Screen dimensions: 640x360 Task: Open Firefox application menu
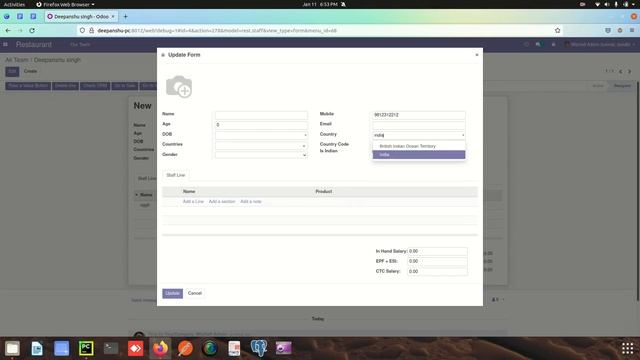632,31
